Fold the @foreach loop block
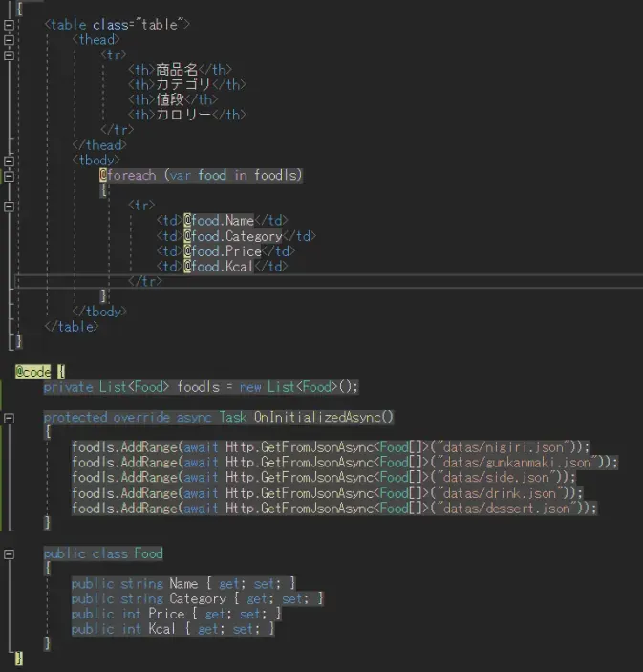The image size is (643, 672). pyautogui.click(x=10, y=176)
